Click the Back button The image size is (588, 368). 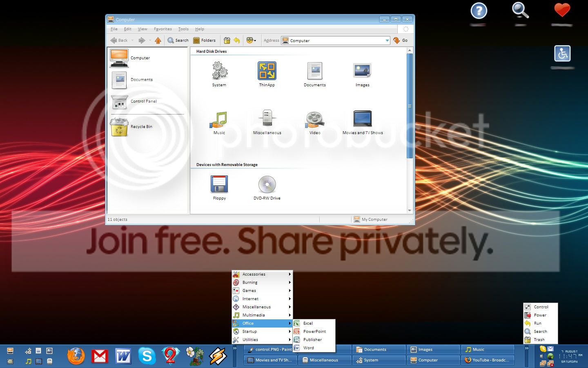(x=119, y=40)
